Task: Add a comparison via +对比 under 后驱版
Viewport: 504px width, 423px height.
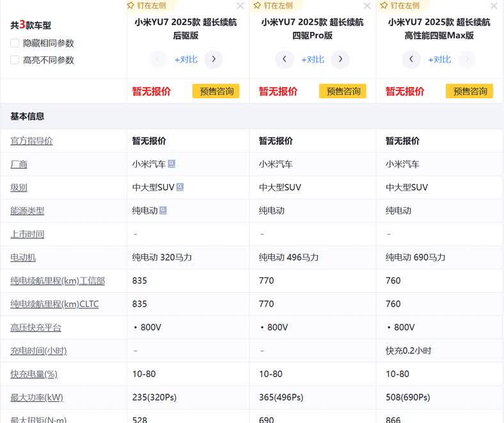Action: click(x=185, y=59)
